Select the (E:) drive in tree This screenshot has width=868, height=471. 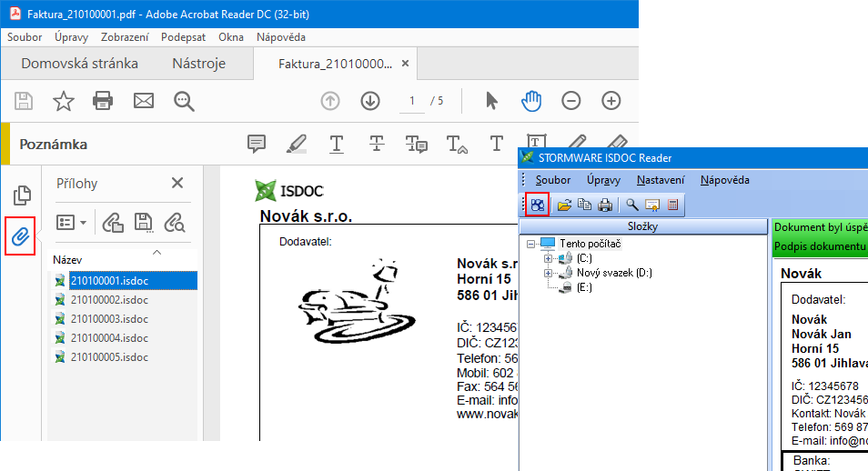click(x=584, y=287)
